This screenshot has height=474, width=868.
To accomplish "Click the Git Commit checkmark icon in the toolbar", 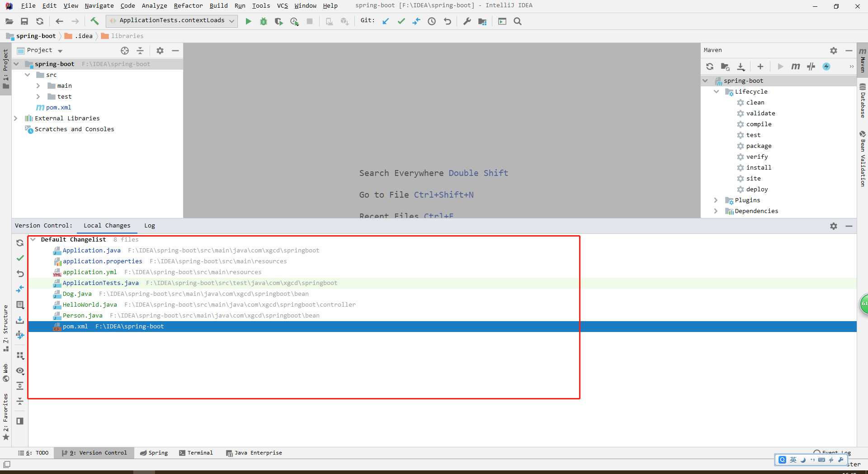I will (401, 21).
